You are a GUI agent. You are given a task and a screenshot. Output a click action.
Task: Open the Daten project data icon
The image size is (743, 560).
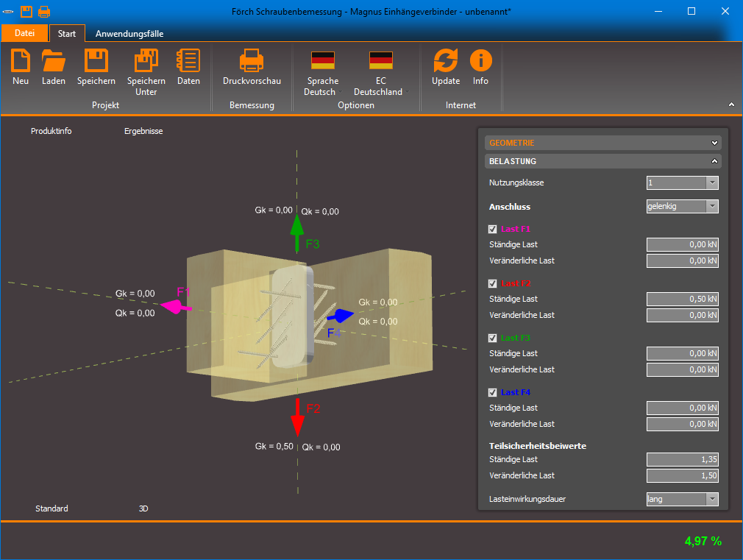(x=188, y=60)
